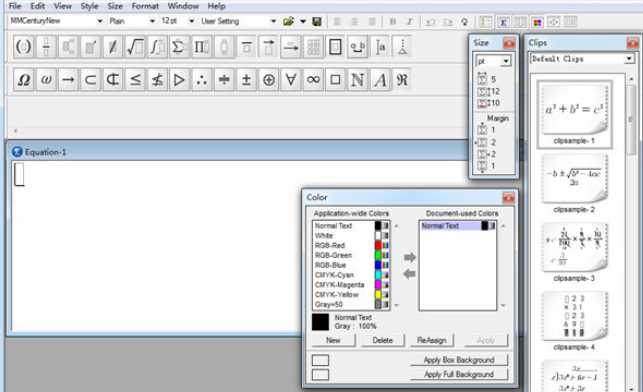Screen dimensions: 643x392
Task: Select the clipsample-1 thumbnail
Action: point(574,114)
